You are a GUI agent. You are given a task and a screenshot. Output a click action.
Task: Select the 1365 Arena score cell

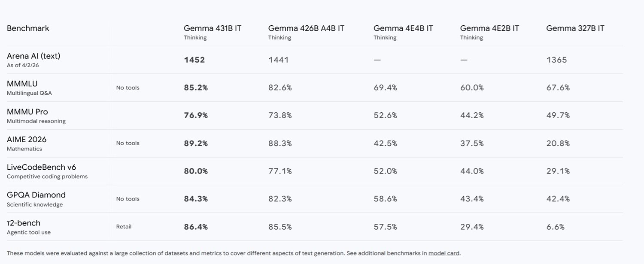[x=556, y=60]
